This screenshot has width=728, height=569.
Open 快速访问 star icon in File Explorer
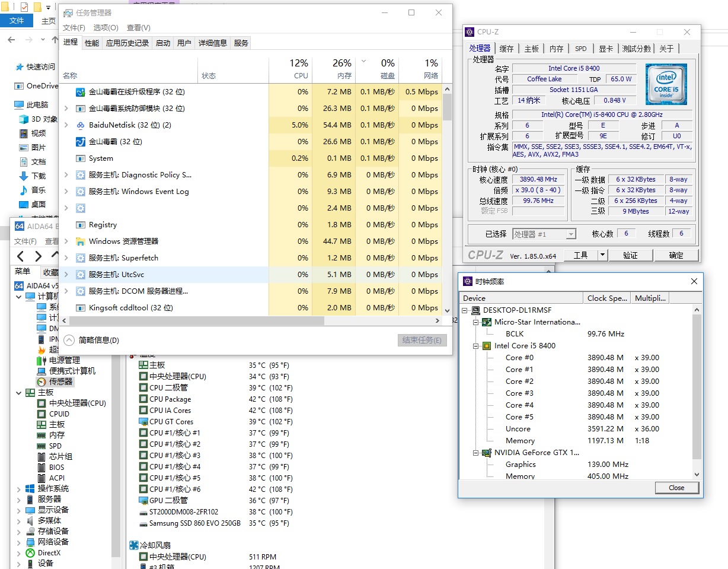pos(20,67)
